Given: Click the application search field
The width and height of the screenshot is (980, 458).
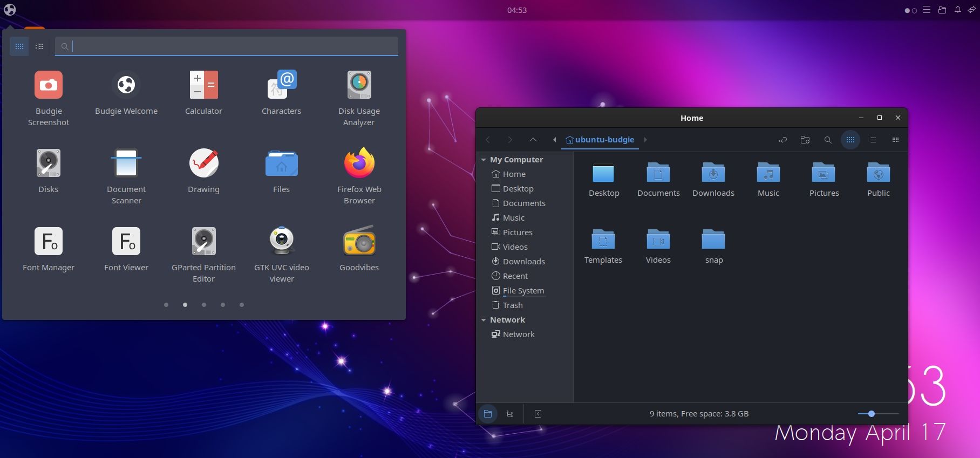Looking at the screenshot, I should [227, 46].
